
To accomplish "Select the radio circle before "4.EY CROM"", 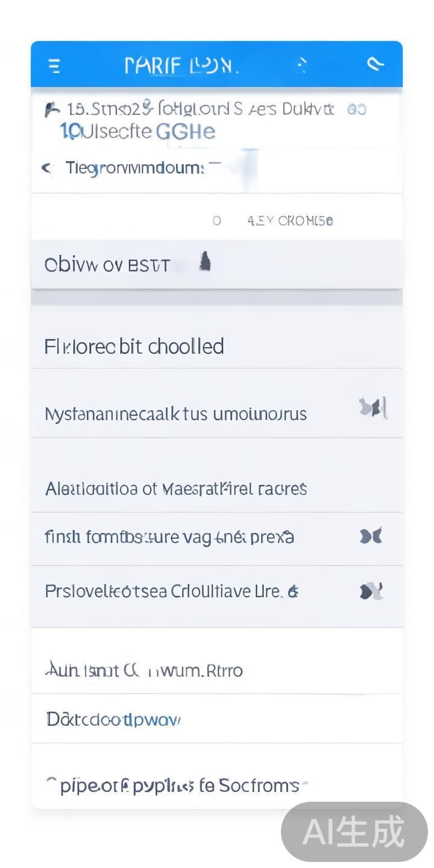I will pyautogui.click(x=217, y=221).
